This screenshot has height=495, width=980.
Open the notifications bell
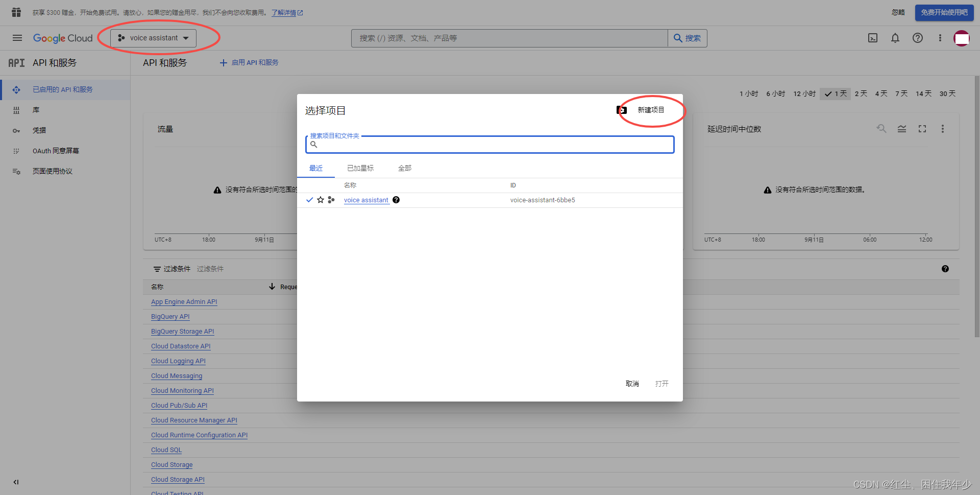tap(895, 38)
